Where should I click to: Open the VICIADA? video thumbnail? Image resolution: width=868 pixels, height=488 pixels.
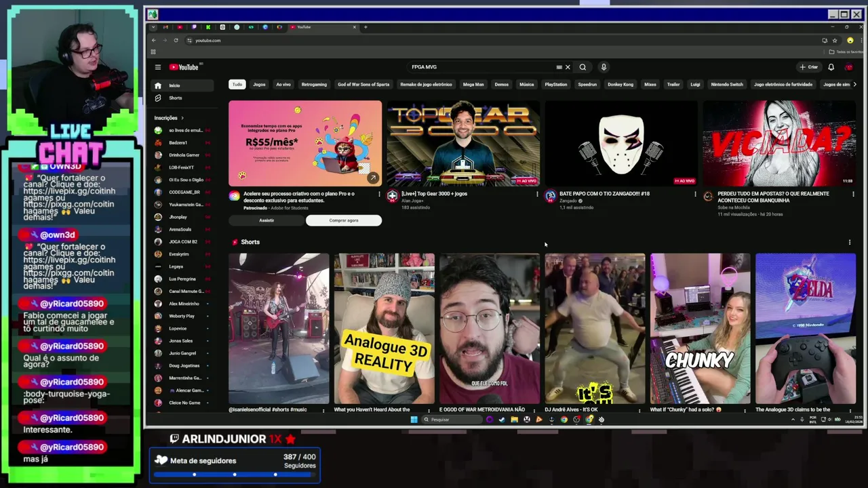click(779, 143)
